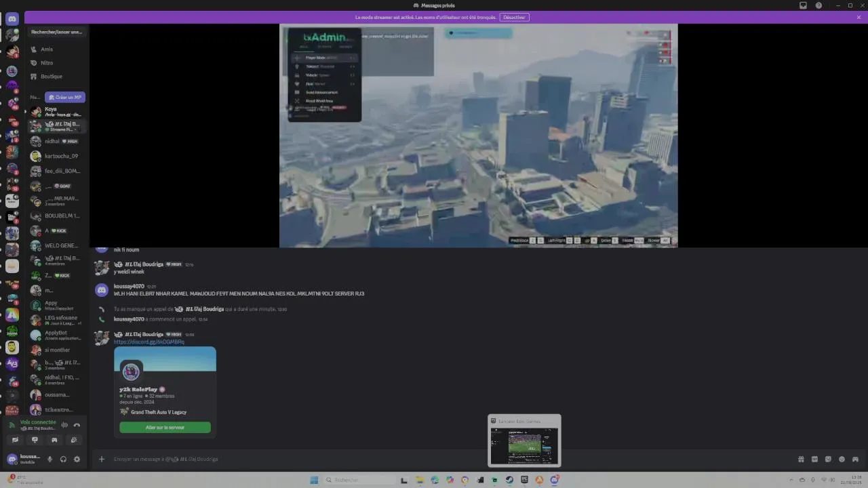Click Désactiver streamer mode button
868x488 pixels.
514,17
